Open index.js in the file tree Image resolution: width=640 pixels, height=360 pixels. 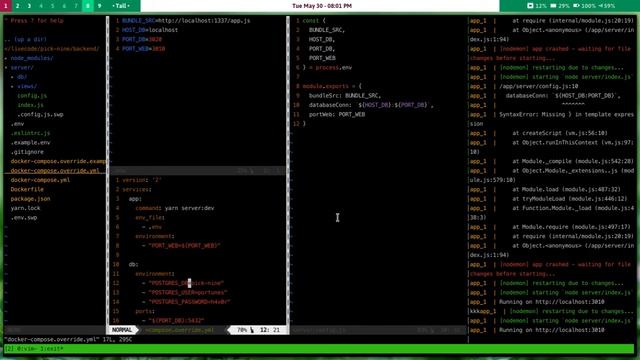pyautogui.click(x=30, y=105)
